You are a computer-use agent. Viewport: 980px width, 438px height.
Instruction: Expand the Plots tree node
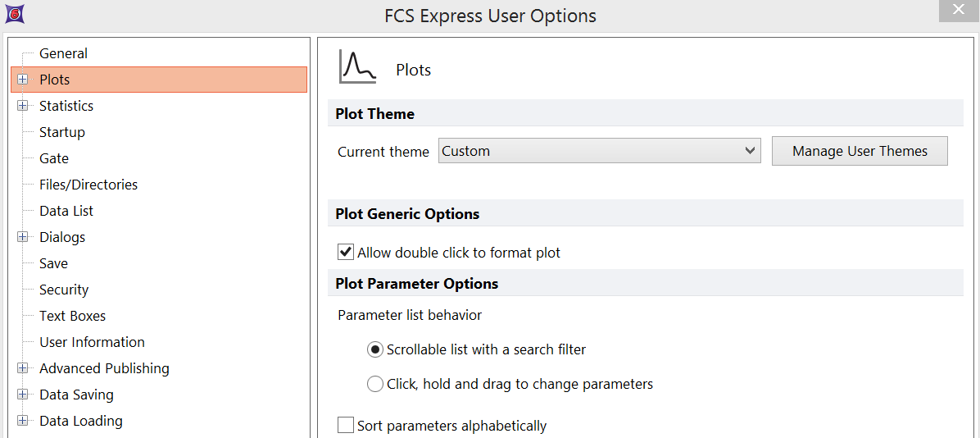[23, 80]
